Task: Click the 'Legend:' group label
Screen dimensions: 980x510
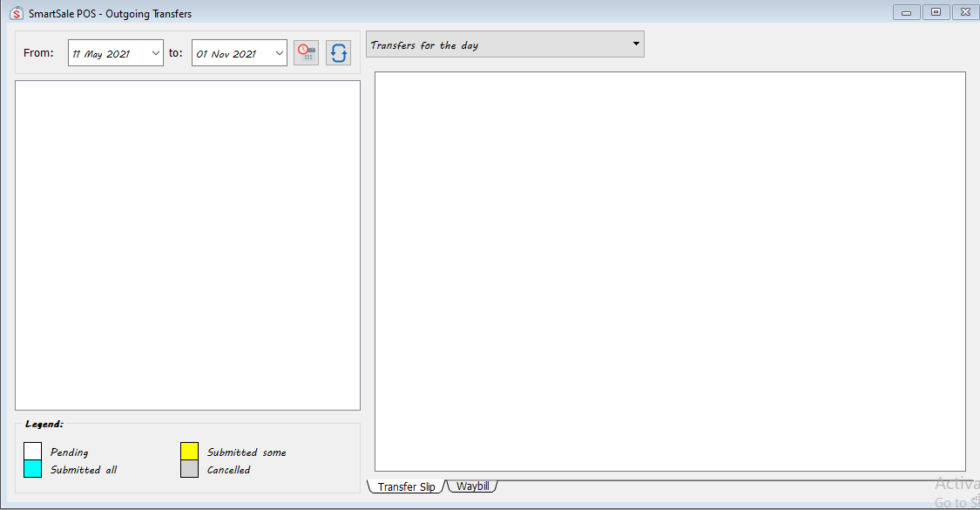Action: 44,424
